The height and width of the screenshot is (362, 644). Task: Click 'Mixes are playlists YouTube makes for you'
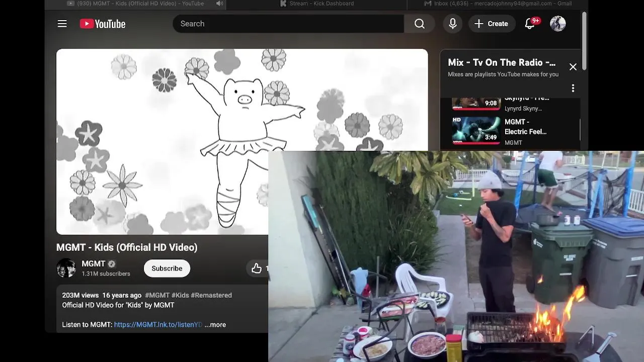pos(503,74)
